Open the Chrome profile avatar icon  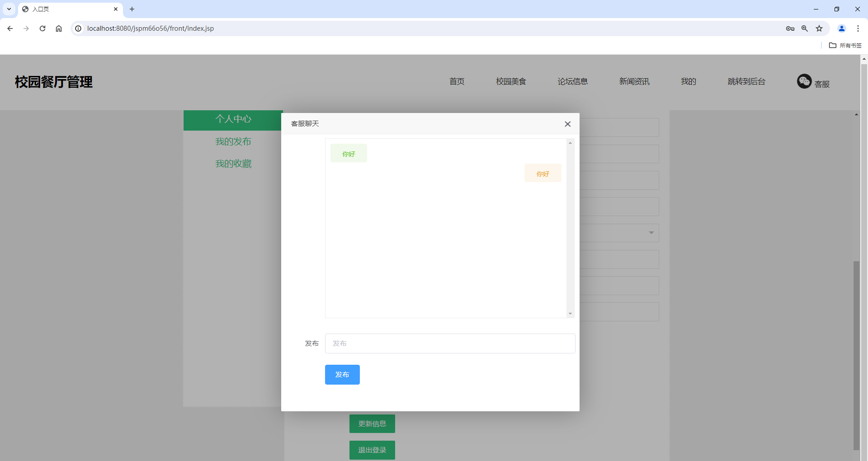(841, 28)
